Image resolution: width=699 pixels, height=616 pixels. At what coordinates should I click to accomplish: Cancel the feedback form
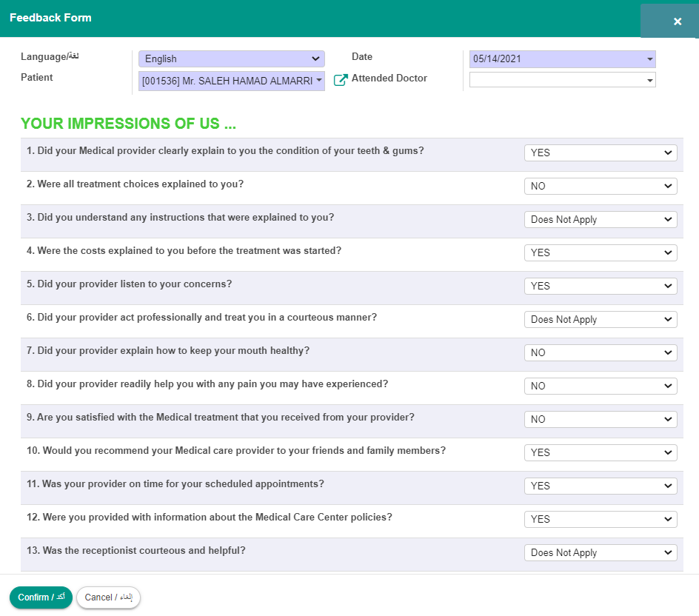(108, 597)
